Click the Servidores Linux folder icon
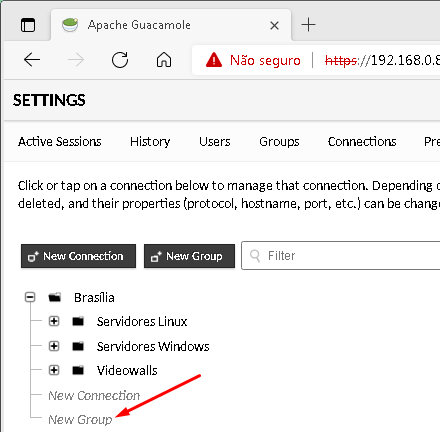This screenshot has height=432, width=440. (x=78, y=321)
